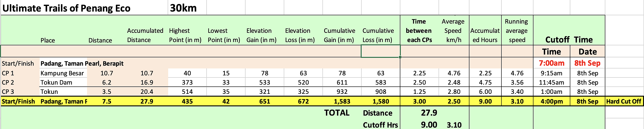
Task: Select the 'CP 1' row label
Action: tap(8, 73)
